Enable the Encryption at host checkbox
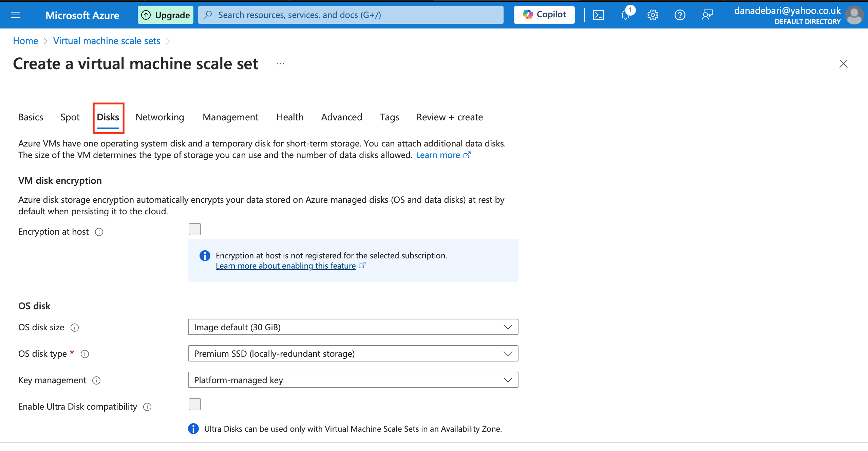The width and height of the screenshot is (868, 451). (195, 230)
